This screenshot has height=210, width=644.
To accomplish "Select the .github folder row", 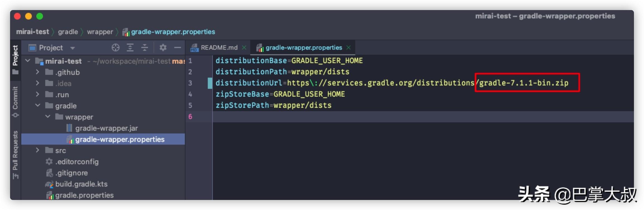I will [x=103, y=72].
